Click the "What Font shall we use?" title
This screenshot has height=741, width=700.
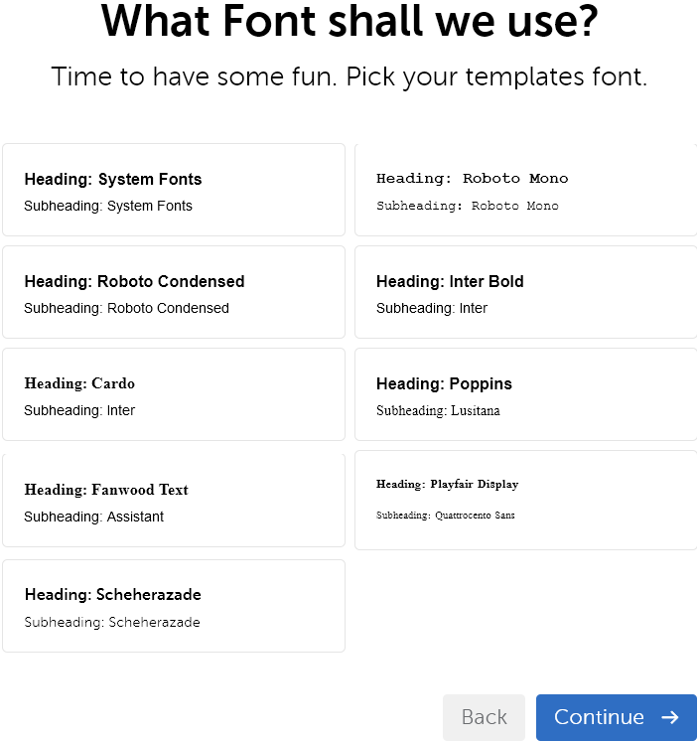350,22
